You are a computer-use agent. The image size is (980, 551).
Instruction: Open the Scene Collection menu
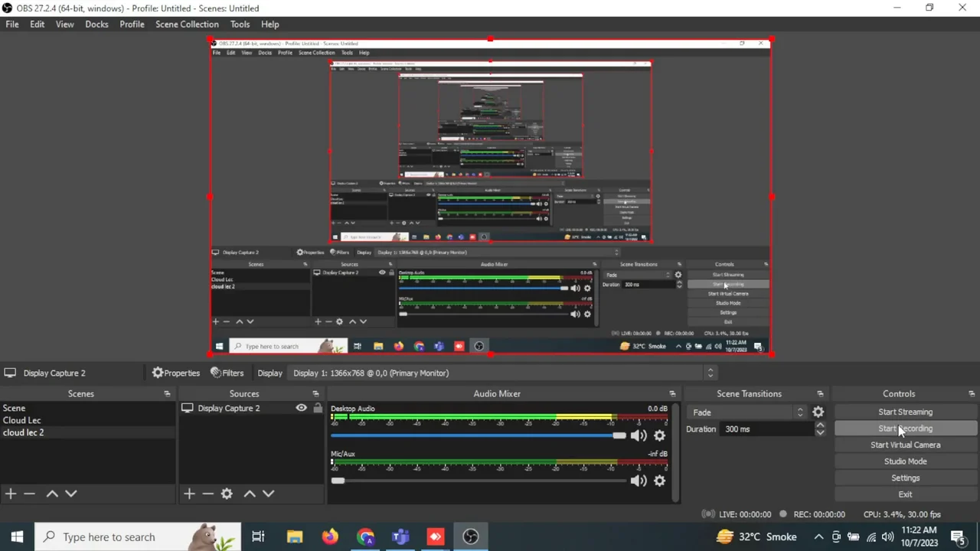[187, 24]
